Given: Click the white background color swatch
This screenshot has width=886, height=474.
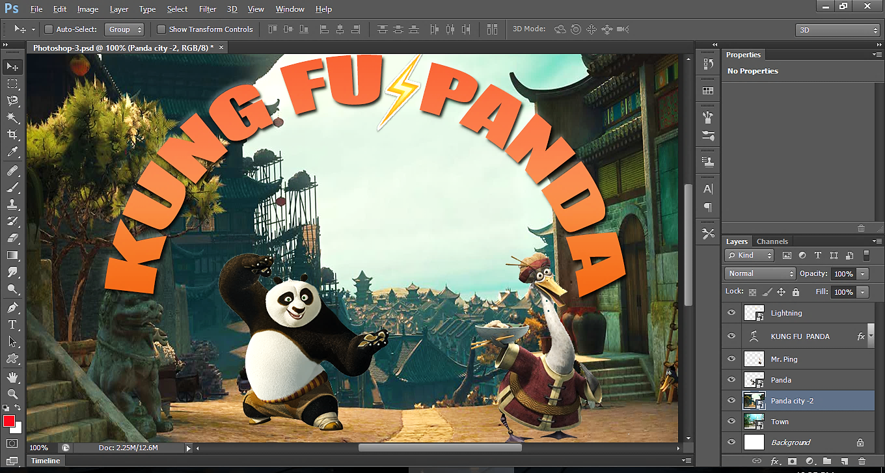Looking at the screenshot, I should tap(18, 428).
